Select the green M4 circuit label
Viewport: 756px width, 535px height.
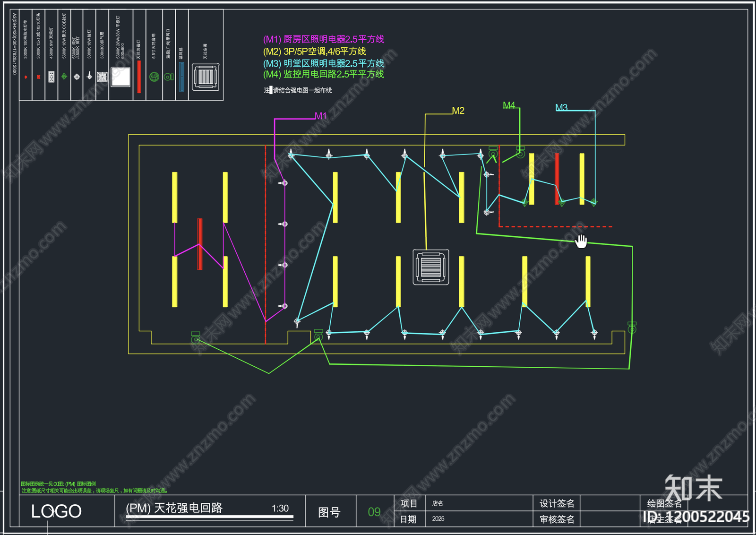[x=509, y=105]
